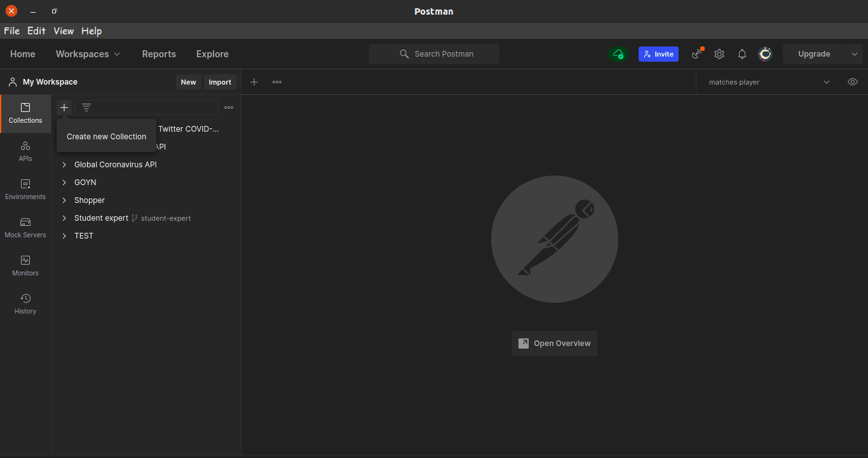Click the environment quick look eye icon
The width and height of the screenshot is (868, 458).
tap(853, 82)
